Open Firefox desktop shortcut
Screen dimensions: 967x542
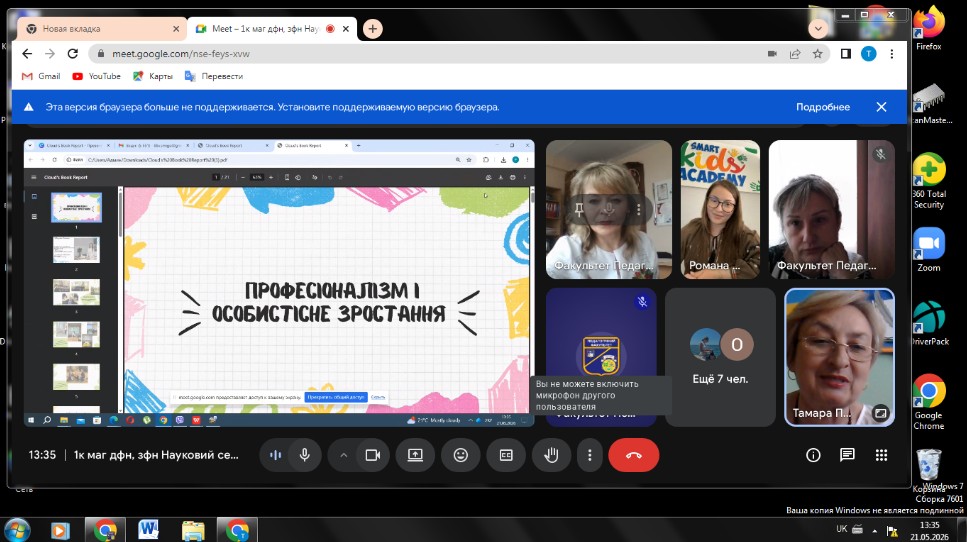(x=929, y=28)
